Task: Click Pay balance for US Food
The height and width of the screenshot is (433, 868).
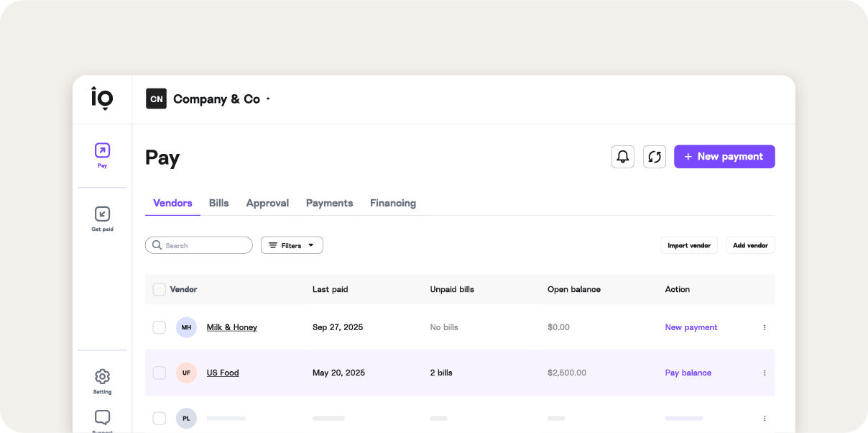Action: (x=688, y=373)
